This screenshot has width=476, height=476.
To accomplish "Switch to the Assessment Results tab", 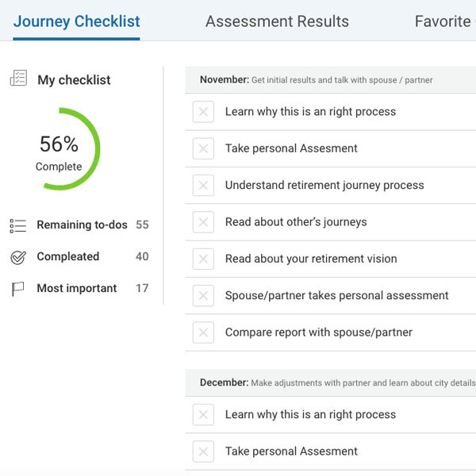I will click(277, 21).
